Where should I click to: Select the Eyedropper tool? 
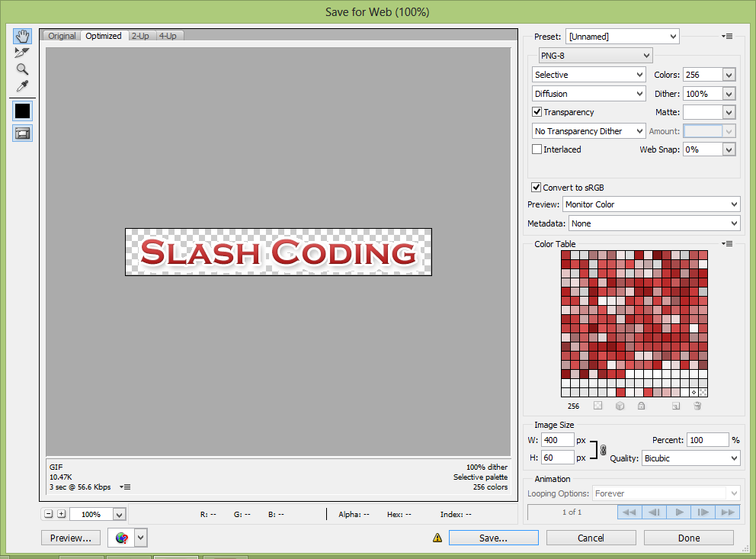click(22, 86)
